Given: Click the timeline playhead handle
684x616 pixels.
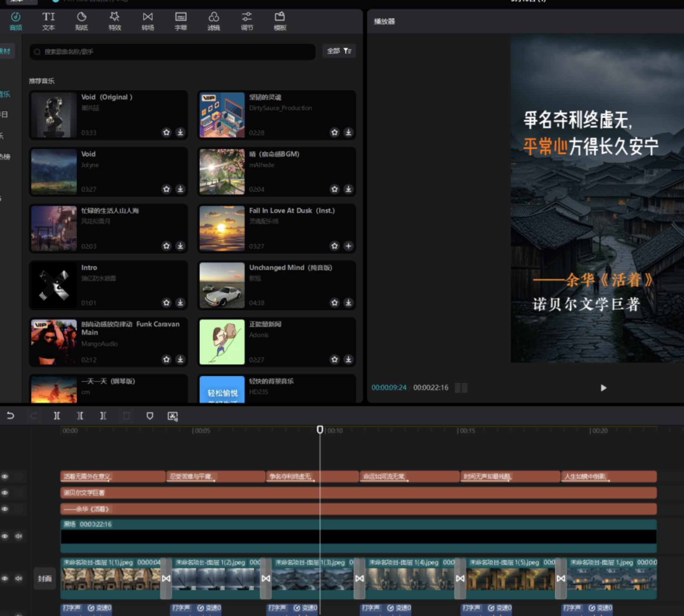Looking at the screenshot, I should [320, 429].
